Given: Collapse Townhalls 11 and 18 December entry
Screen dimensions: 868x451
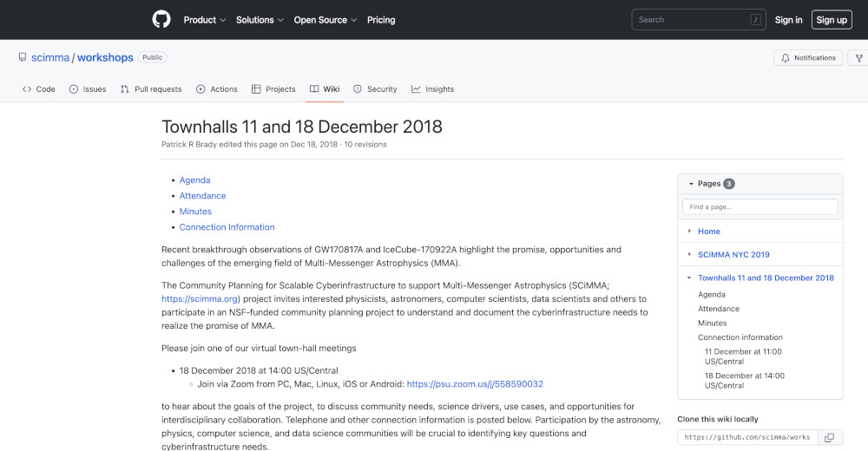Looking at the screenshot, I should click(x=689, y=278).
